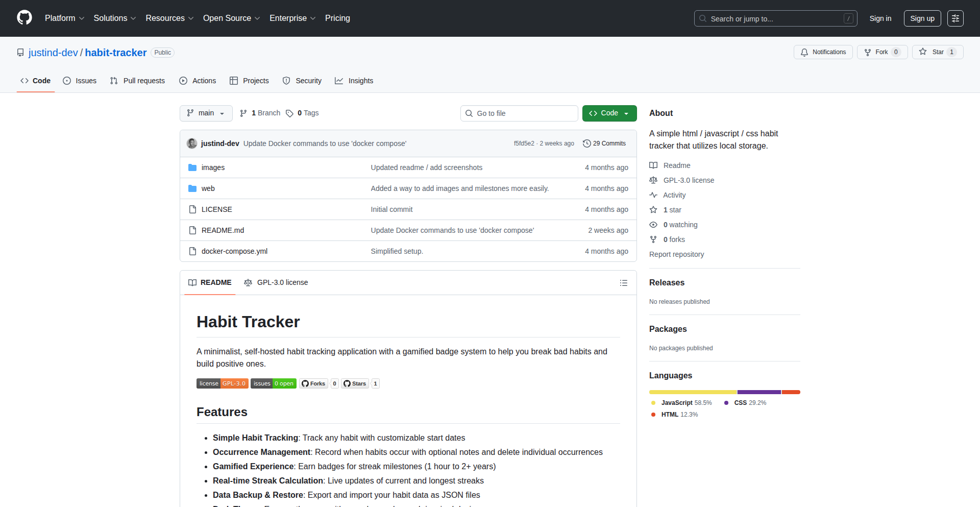Viewport: 980px width, 507px height.
Task: Switch to the Pull requests tab
Action: 137,81
